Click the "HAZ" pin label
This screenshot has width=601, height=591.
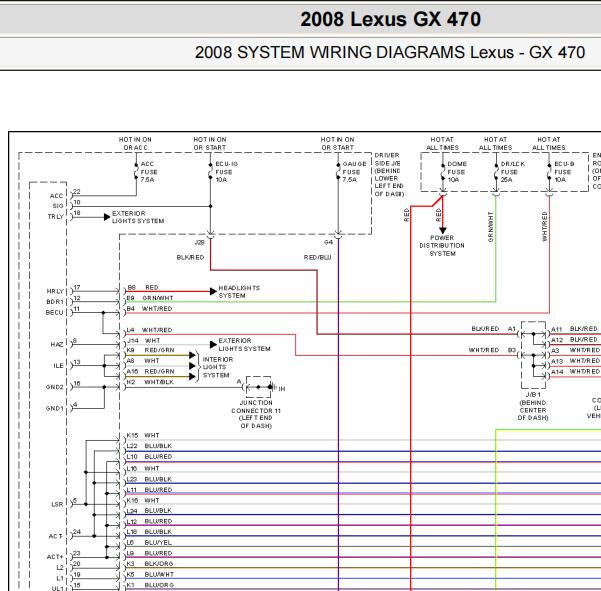tap(57, 344)
